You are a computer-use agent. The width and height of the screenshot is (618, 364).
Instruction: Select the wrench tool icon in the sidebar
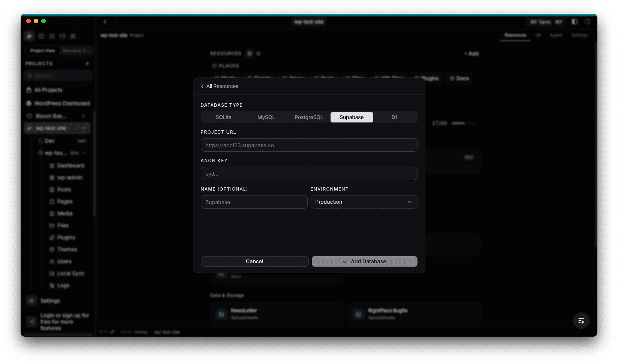point(30,36)
